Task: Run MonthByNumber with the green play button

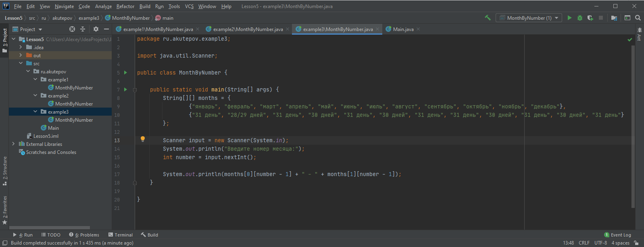Action: pyautogui.click(x=569, y=18)
